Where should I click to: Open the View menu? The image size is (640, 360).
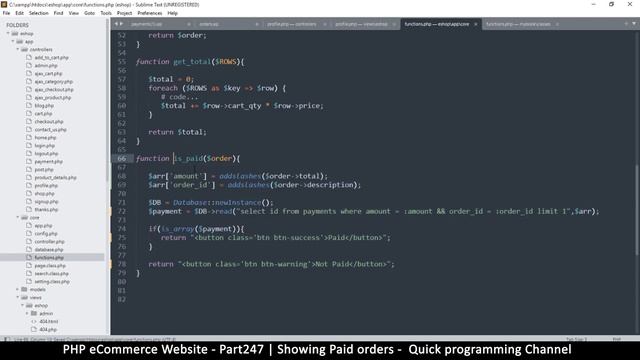point(74,13)
